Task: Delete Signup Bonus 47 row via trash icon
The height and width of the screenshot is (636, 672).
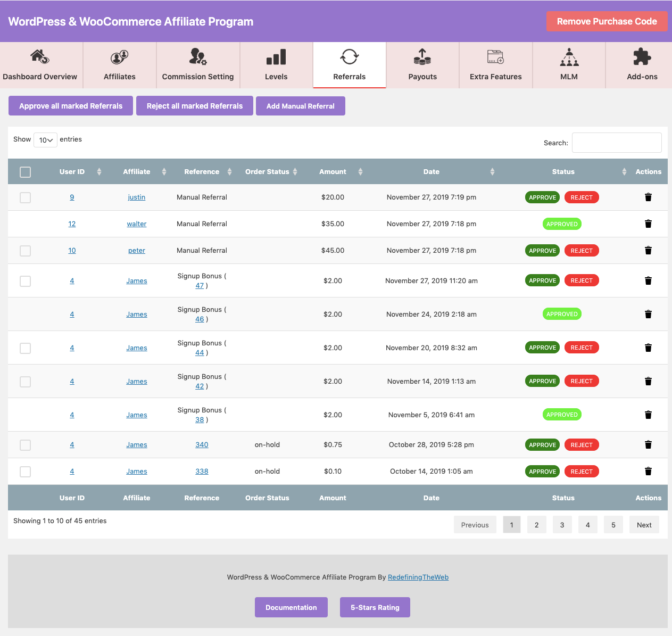Action: (x=648, y=280)
